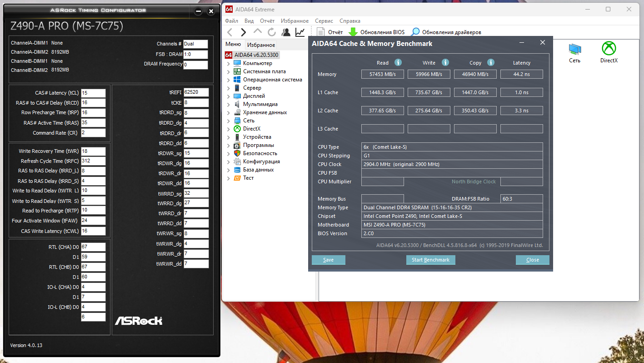This screenshot has height=363, width=644.
Task: Click the DRAM:FSB Ratio value 60:3
Action: pyautogui.click(x=522, y=199)
